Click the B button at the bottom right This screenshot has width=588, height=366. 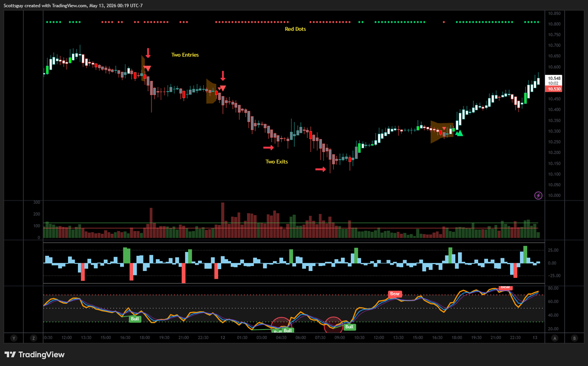click(574, 338)
